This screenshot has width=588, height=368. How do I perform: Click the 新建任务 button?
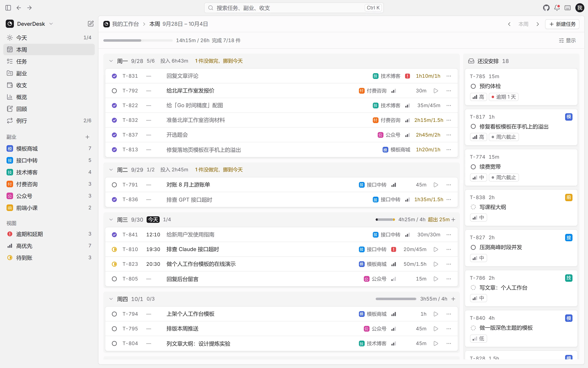562,24
